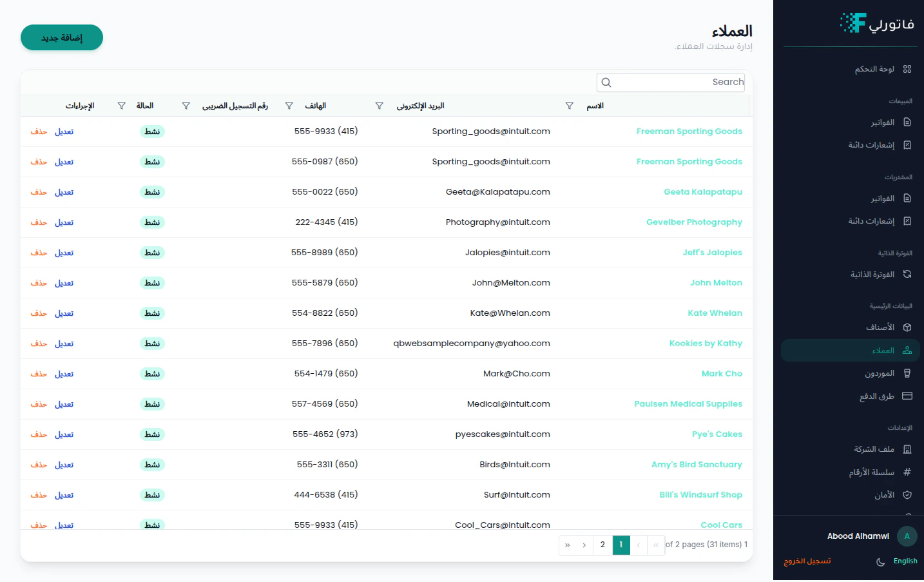
Task: Click the company profile building icon
Action: [907, 449]
